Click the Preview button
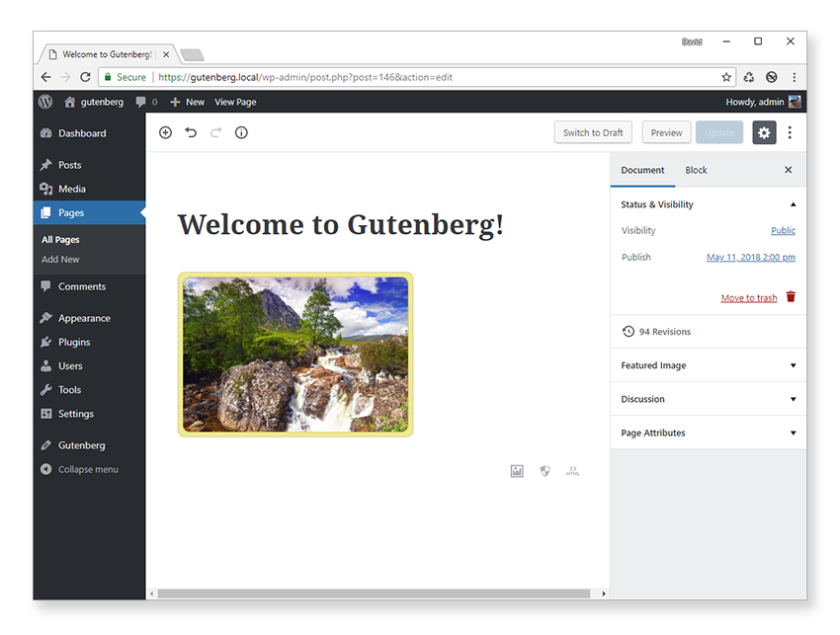840x635 pixels. click(x=666, y=132)
